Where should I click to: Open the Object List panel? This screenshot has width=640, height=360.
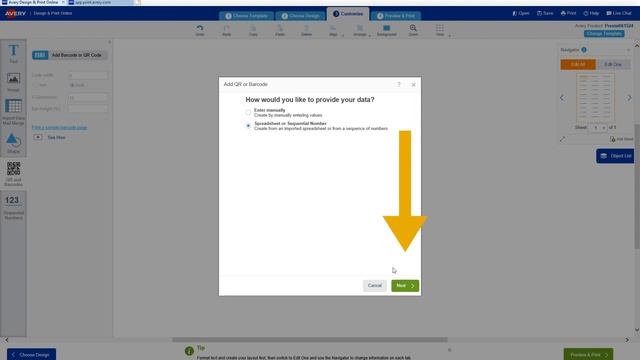(x=615, y=156)
